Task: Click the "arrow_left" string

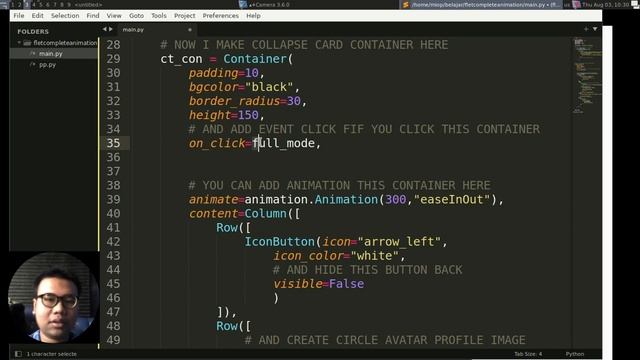Action: 399,242
